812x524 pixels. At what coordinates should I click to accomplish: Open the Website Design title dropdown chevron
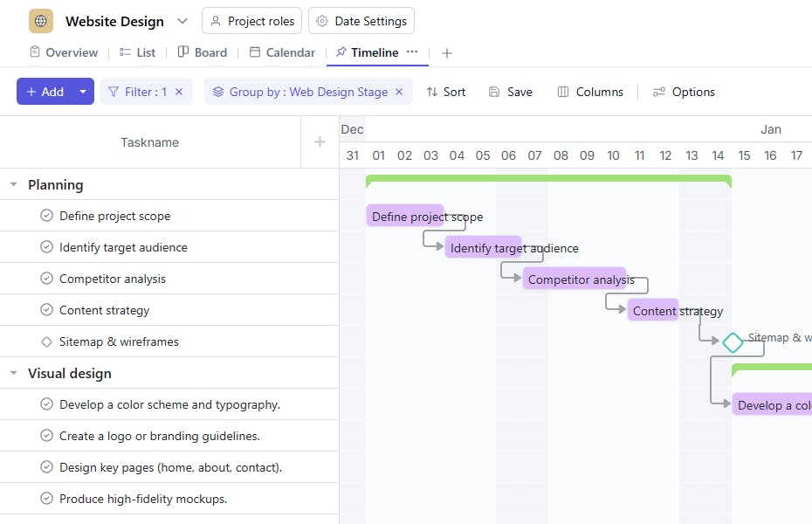(x=182, y=21)
